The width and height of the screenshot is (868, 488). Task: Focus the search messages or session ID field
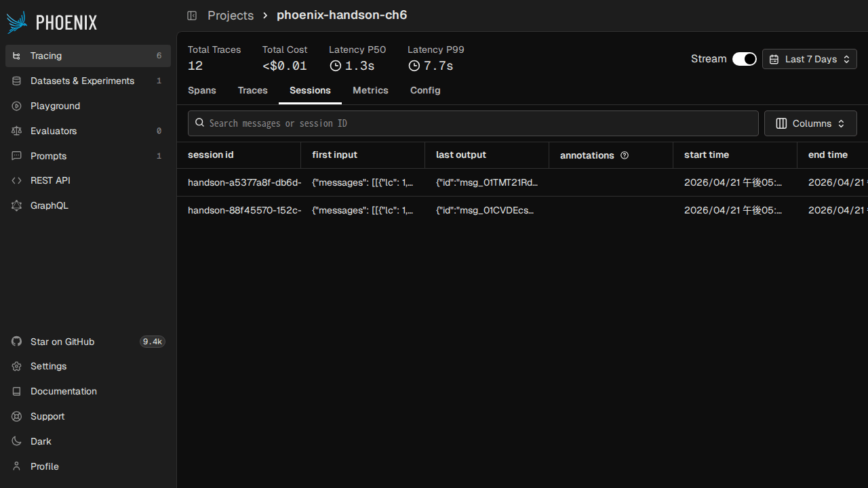(x=473, y=123)
